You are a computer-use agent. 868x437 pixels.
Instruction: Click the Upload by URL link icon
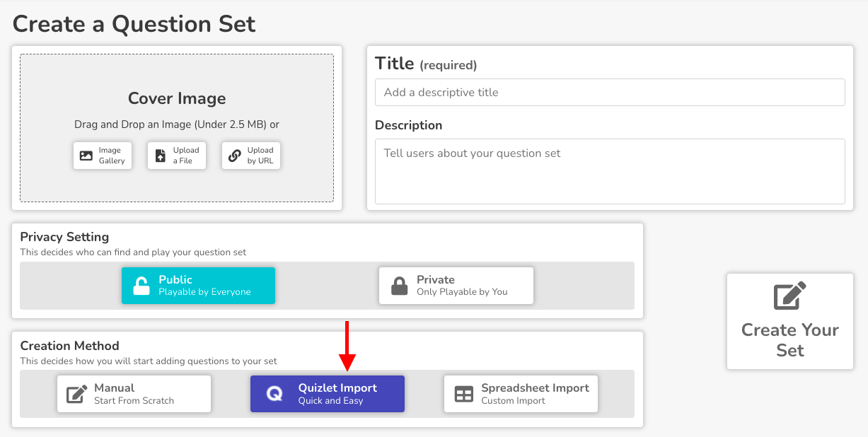click(x=235, y=156)
